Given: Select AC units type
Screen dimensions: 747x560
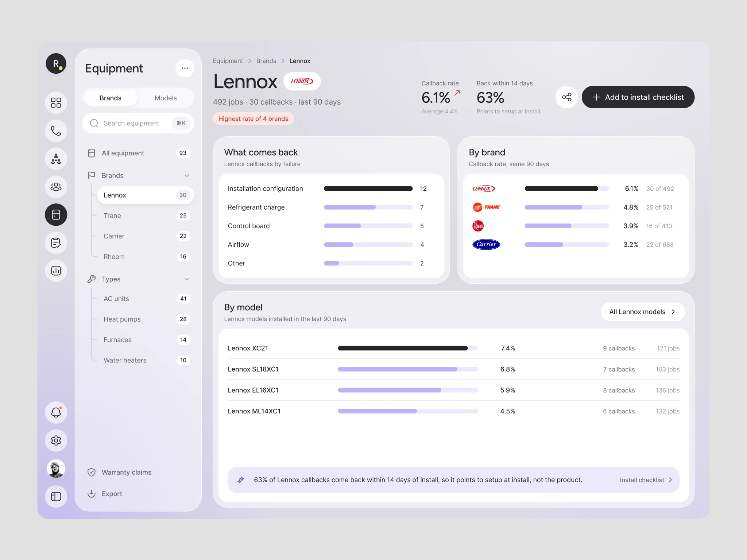Looking at the screenshot, I should click(x=146, y=299).
